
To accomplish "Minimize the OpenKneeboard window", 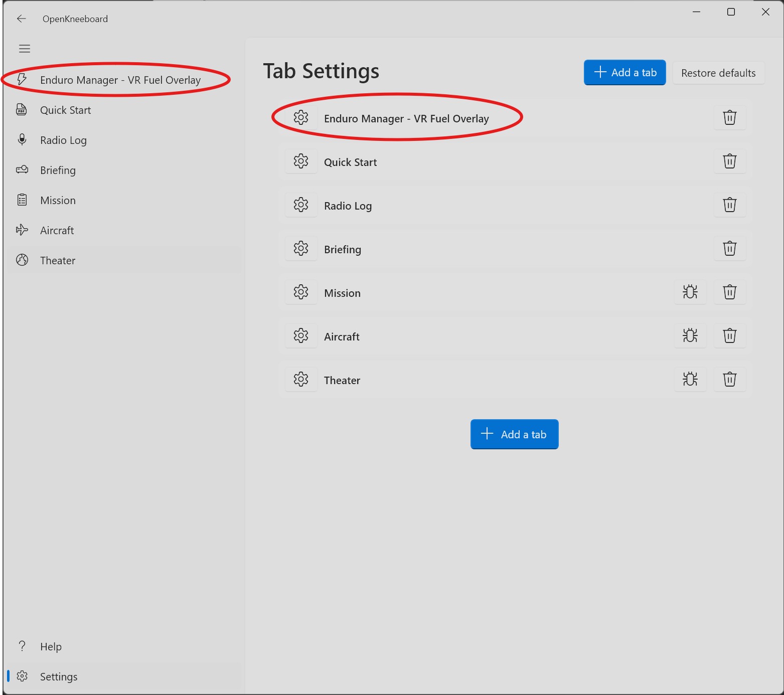I will [696, 12].
